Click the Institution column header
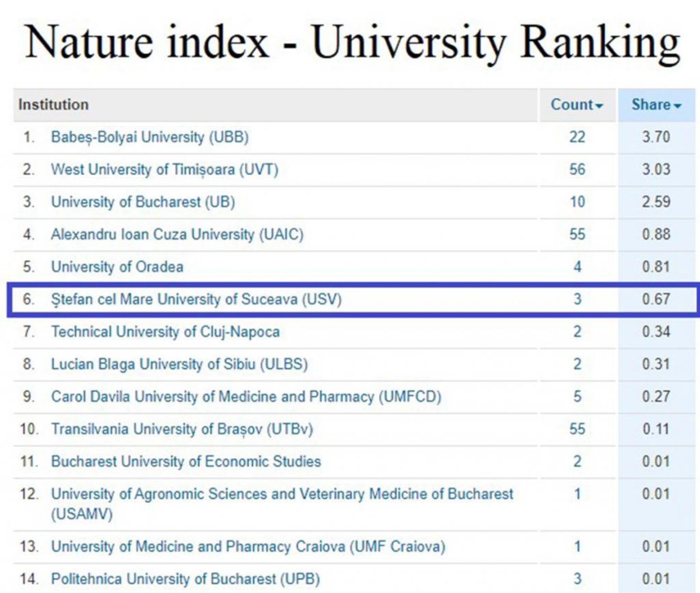Screen dimensions: 700x593 (54, 105)
